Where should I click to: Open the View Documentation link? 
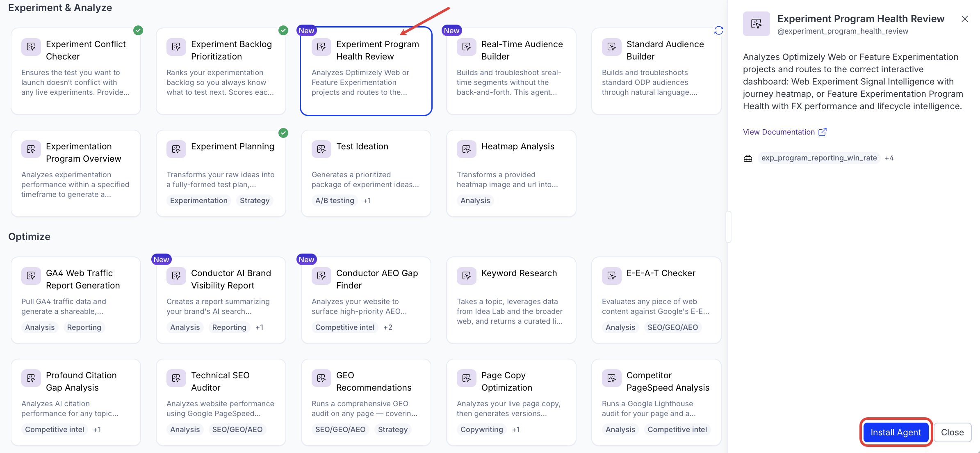779,132
